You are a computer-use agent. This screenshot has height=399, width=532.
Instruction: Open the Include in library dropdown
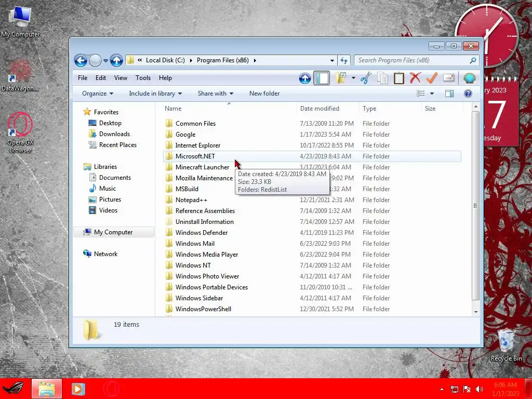point(155,94)
